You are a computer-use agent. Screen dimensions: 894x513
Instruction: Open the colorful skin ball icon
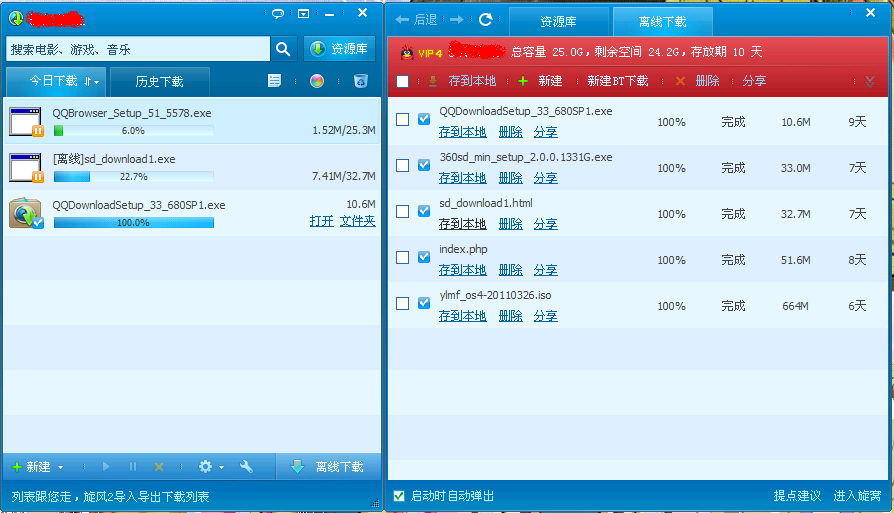(317, 81)
